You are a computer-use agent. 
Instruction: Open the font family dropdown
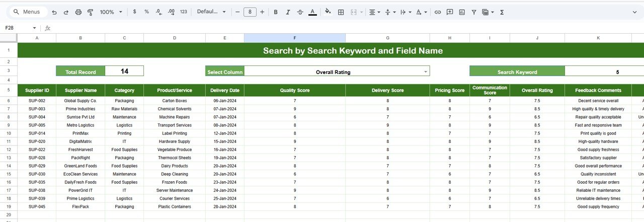[211, 12]
